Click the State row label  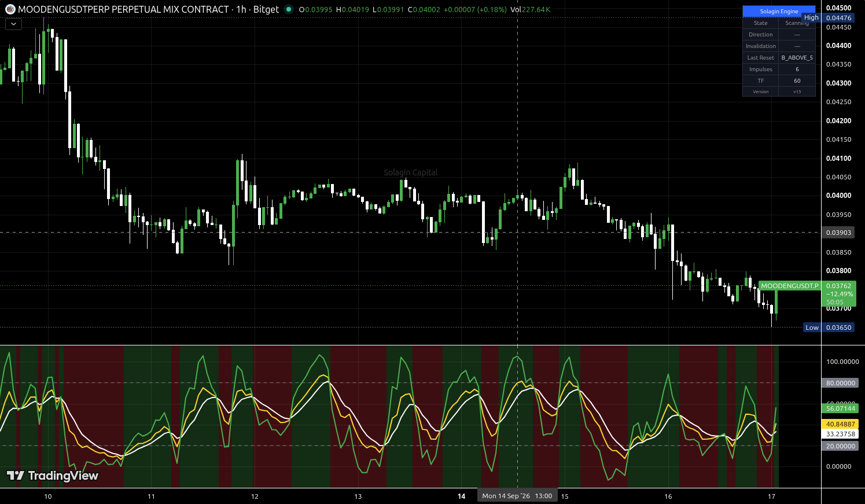[x=760, y=23]
